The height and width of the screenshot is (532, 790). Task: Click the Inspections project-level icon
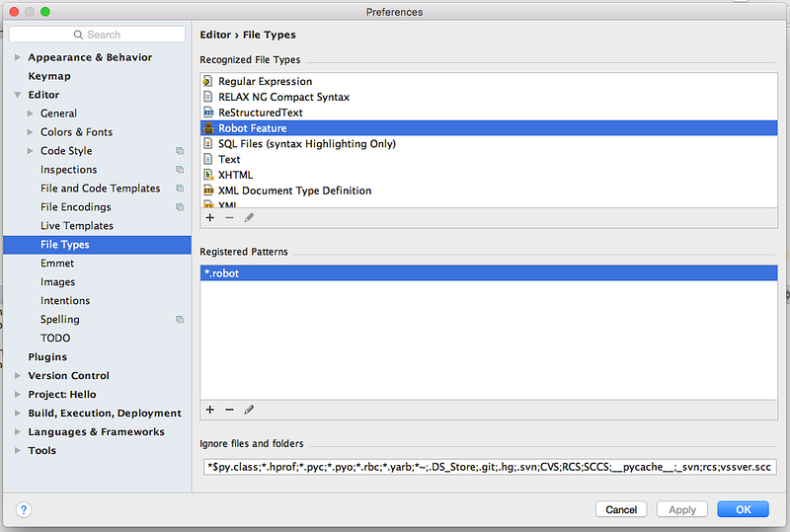pyautogui.click(x=180, y=170)
